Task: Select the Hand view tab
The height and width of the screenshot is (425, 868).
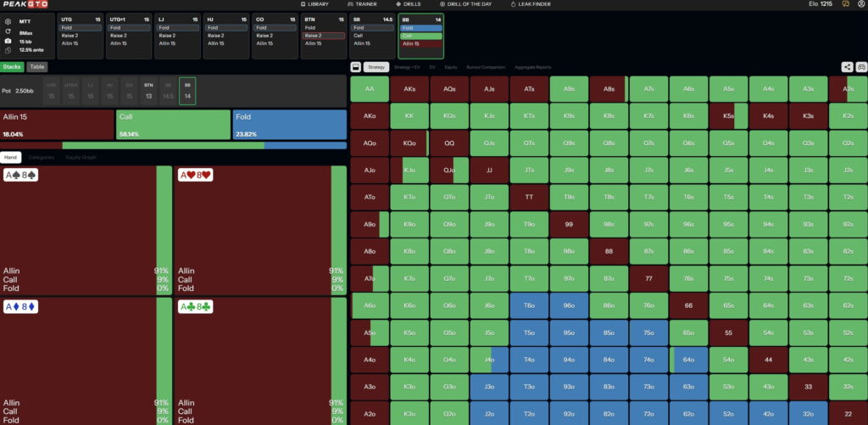Action: point(11,157)
